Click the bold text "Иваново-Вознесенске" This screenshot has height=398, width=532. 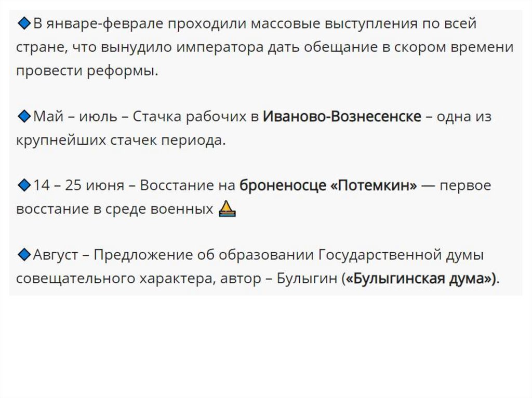341,117
